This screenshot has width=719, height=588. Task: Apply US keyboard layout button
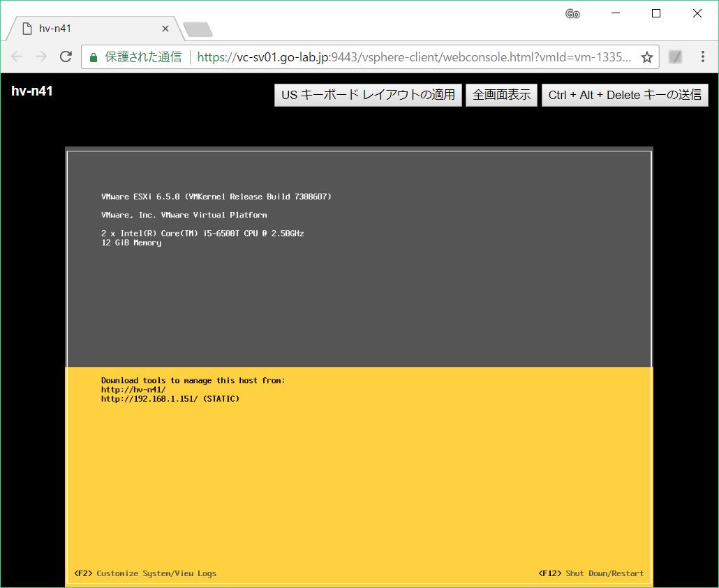point(368,95)
